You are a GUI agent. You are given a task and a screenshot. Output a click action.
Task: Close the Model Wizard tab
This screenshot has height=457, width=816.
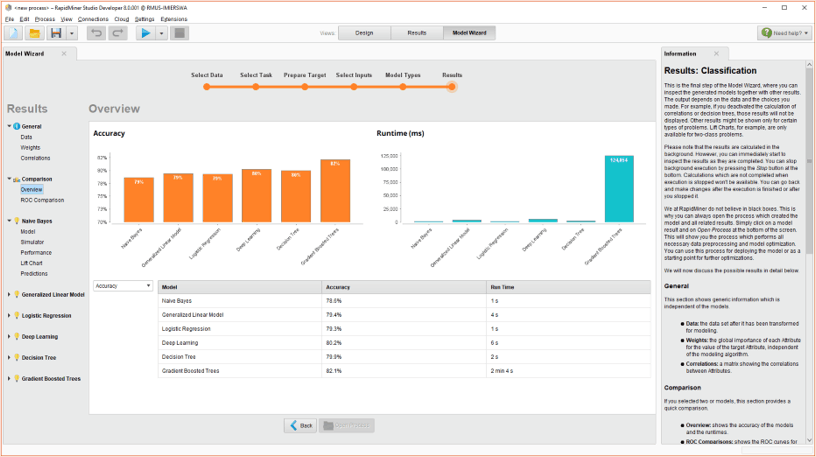point(66,54)
